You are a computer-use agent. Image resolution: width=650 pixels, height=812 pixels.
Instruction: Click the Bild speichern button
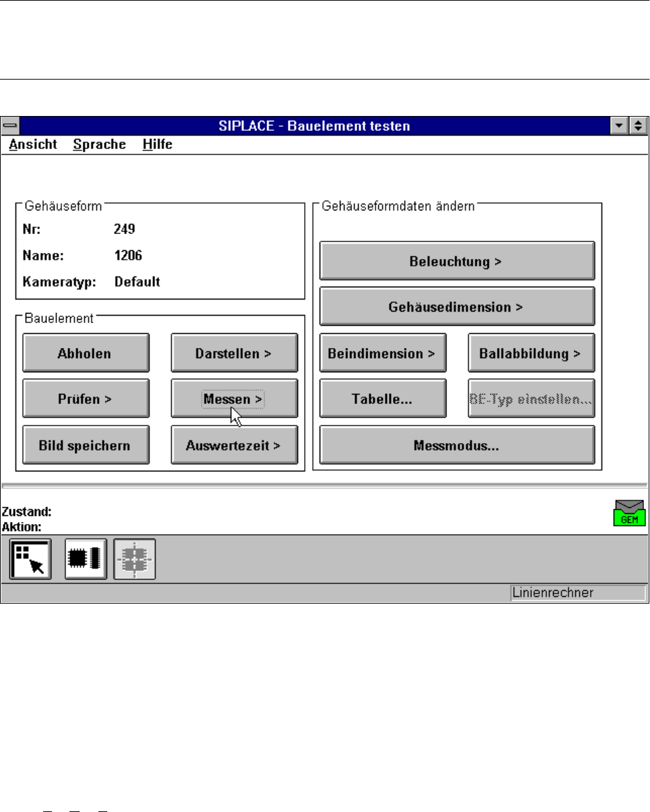86,445
